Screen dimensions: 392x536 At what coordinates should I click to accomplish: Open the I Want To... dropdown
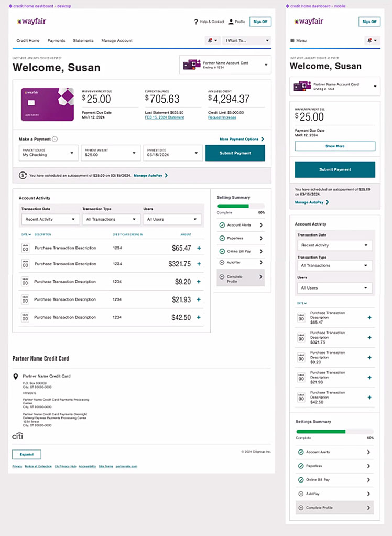coord(247,40)
